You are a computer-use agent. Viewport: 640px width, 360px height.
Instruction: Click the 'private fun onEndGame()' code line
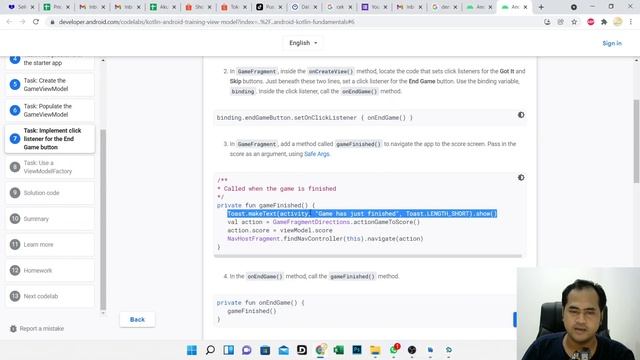[x=260, y=302]
